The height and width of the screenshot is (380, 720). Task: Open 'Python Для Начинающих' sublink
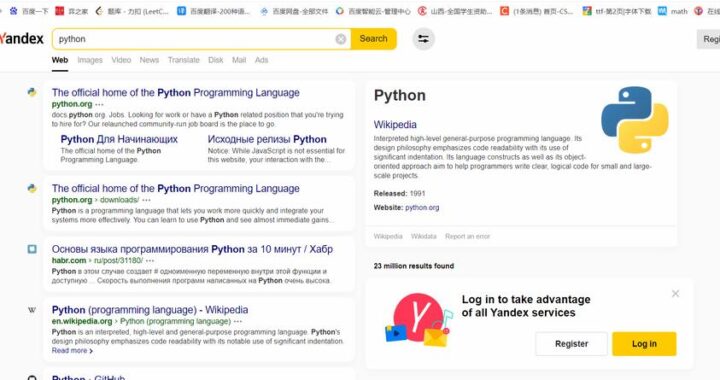pos(119,139)
